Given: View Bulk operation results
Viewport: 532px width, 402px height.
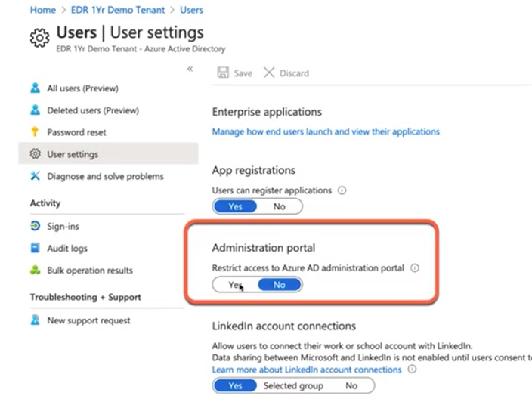Looking at the screenshot, I should click(x=89, y=270).
